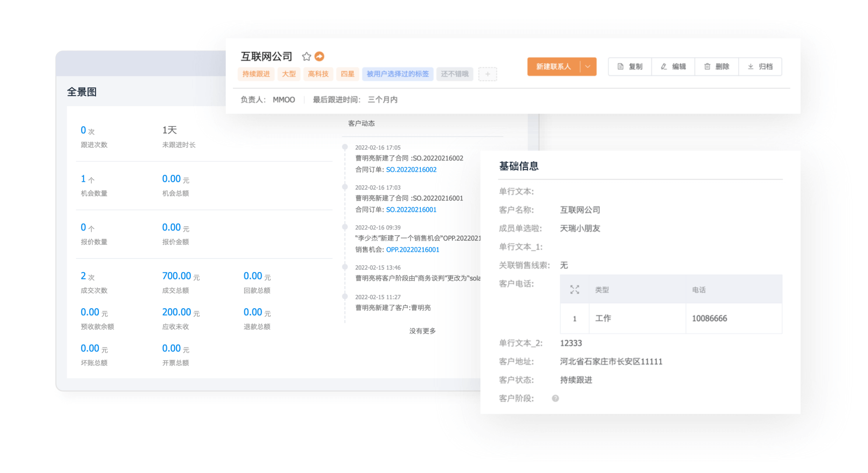
Task: Select the 持续跟进 tag
Action: pyautogui.click(x=256, y=74)
